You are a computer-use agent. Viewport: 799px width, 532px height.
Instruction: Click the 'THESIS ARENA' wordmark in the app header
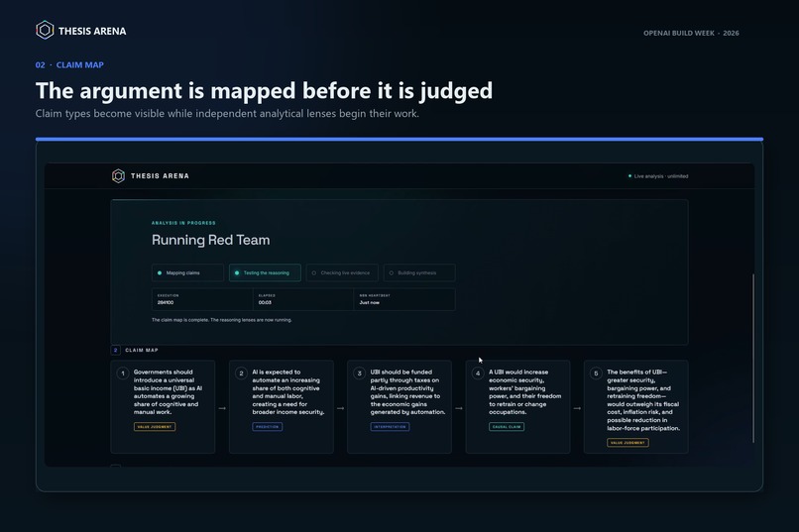coord(160,176)
